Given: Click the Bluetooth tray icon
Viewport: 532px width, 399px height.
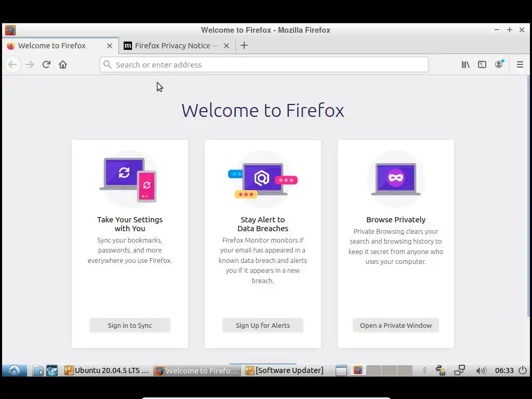Looking at the screenshot, I should pos(424,370).
